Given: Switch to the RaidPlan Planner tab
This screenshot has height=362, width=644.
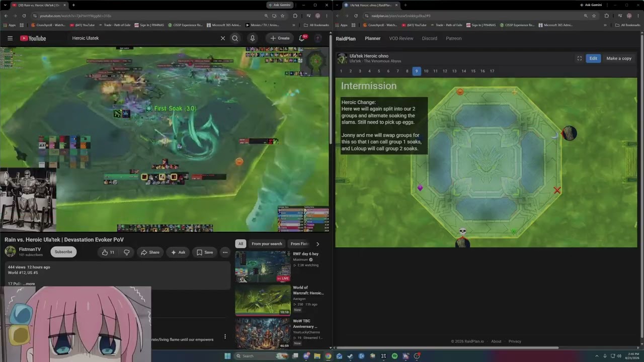Looking at the screenshot, I should click(x=373, y=38).
